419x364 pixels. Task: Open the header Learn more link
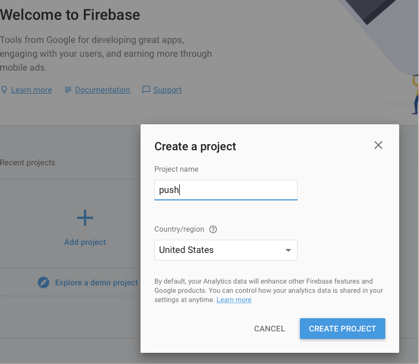pos(32,90)
